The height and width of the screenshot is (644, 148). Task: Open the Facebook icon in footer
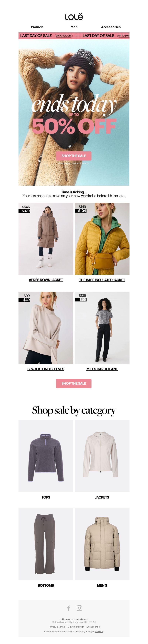coord(68,608)
